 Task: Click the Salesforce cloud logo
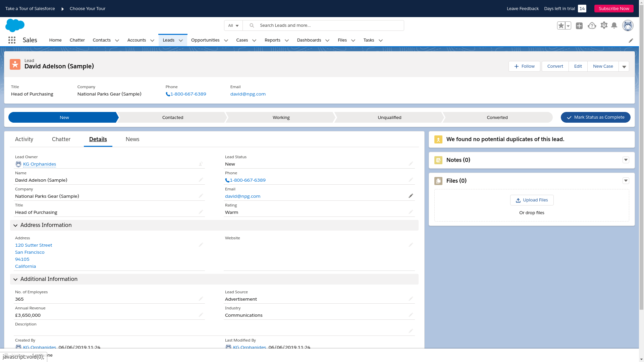point(15,25)
